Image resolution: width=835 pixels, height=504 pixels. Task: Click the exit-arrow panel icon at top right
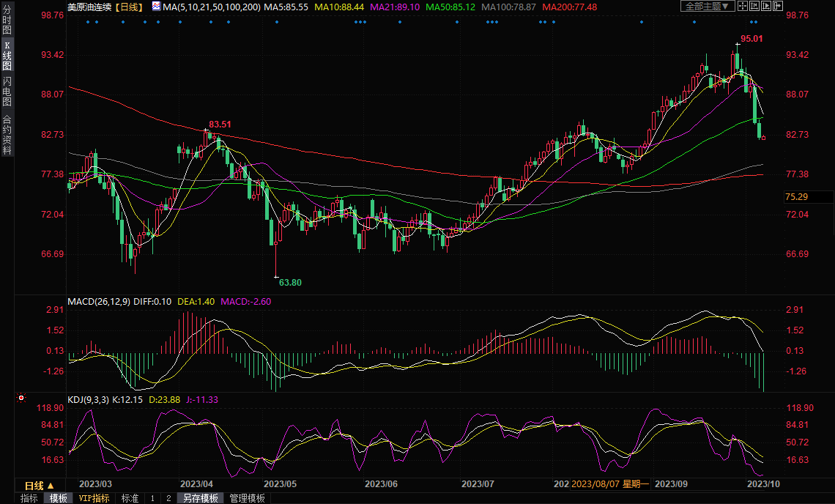[x=779, y=7]
